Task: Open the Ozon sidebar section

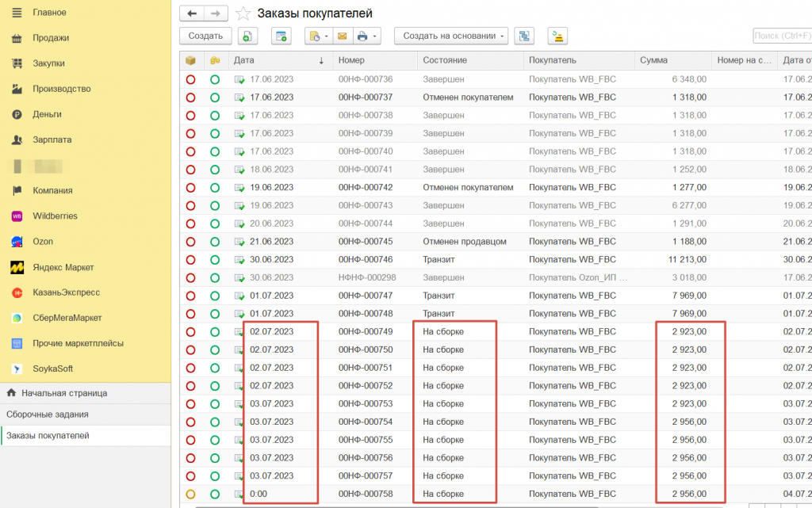Action: click(x=43, y=241)
